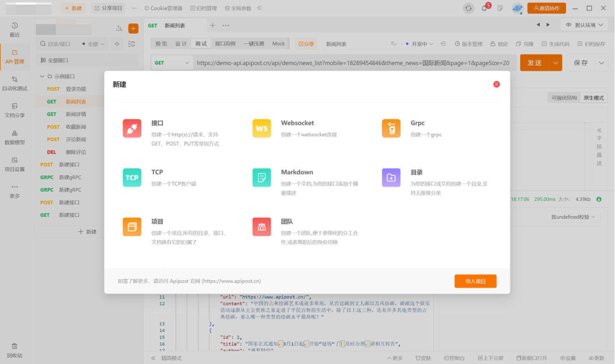Image resolution: width=615 pixels, height=364 pixels.
Task: Click 版本管理 in the toolbar
Action: point(468,44)
